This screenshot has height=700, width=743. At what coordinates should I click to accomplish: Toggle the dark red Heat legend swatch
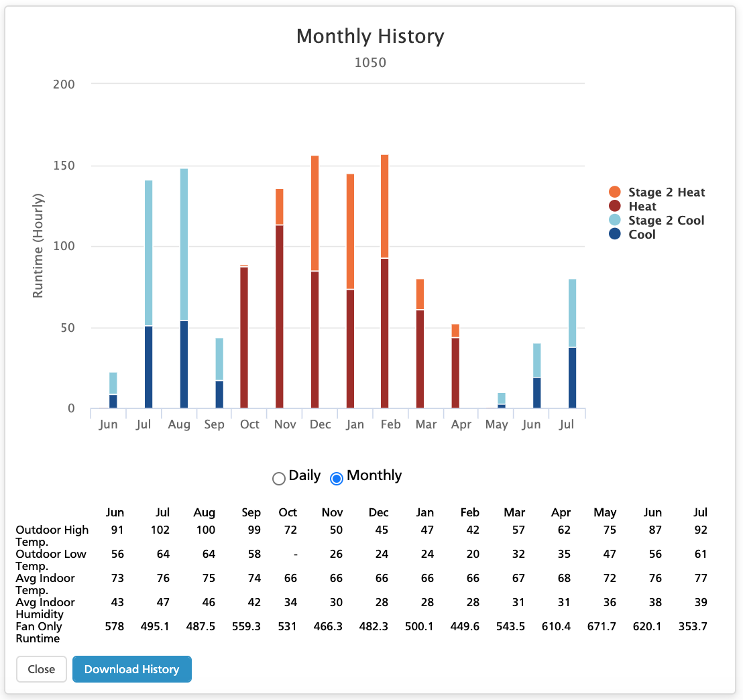pyautogui.click(x=615, y=206)
